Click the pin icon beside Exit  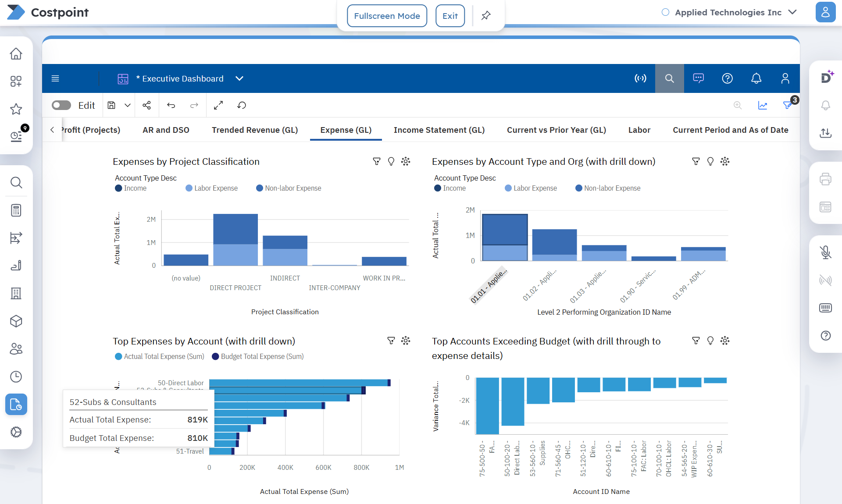[x=486, y=16]
